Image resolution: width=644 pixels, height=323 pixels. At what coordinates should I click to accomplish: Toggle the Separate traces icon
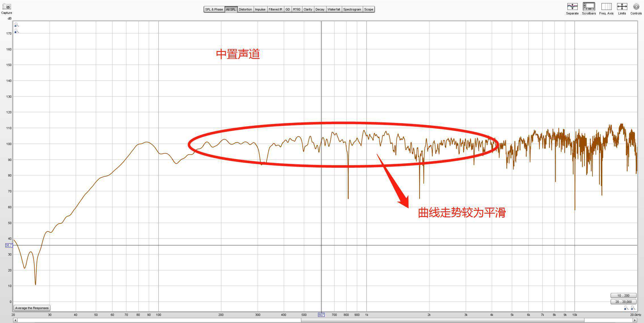point(572,7)
